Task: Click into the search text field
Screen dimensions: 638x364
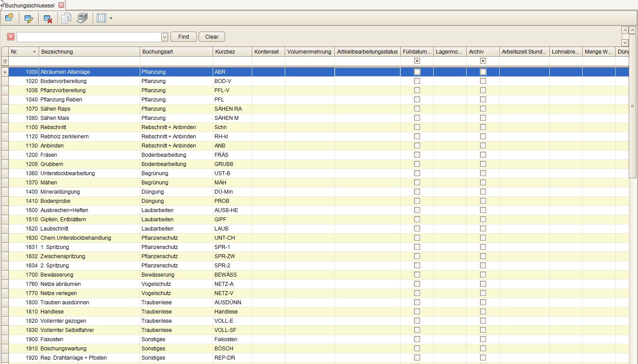Action: pyautogui.click(x=89, y=37)
